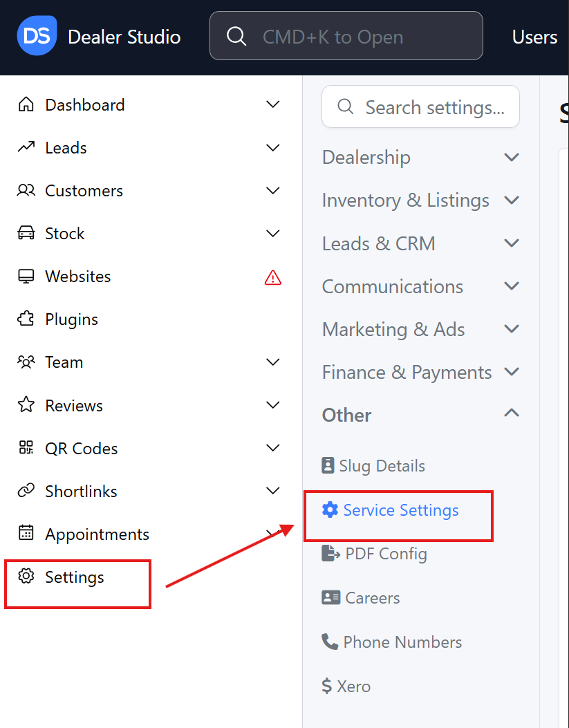The image size is (569, 728).
Task: Expand Finance & Payments settings group
Action: coord(512,372)
